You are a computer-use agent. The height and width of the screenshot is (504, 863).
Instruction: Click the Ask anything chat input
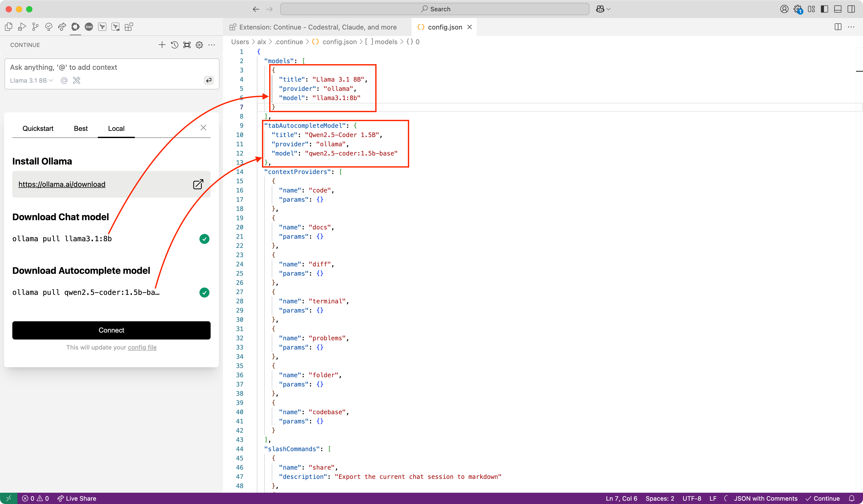pos(103,67)
